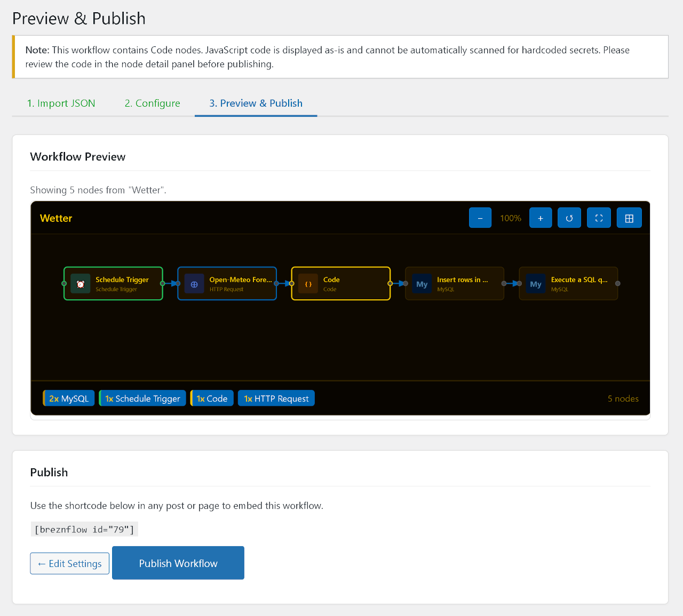The image size is (683, 616).
Task: Click the 2x MySQL node badge
Action: click(68, 398)
